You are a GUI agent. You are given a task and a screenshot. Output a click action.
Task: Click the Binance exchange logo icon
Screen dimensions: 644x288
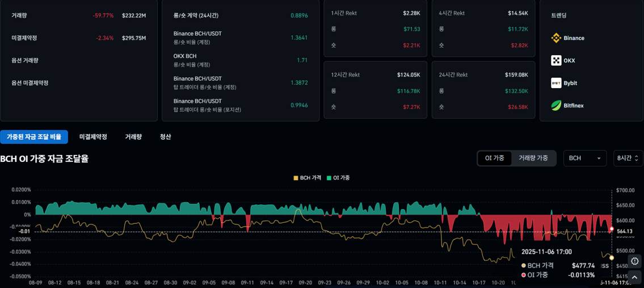[556, 38]
